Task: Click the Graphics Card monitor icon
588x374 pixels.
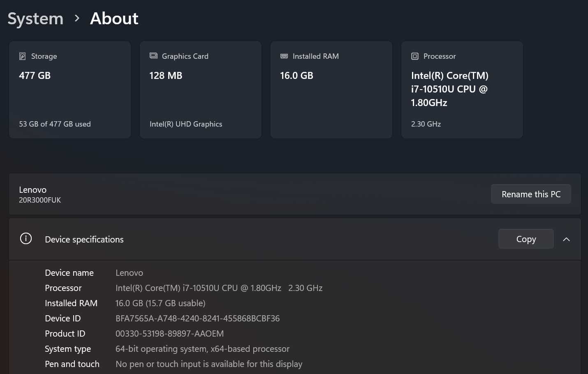Action: pos(153,56)
